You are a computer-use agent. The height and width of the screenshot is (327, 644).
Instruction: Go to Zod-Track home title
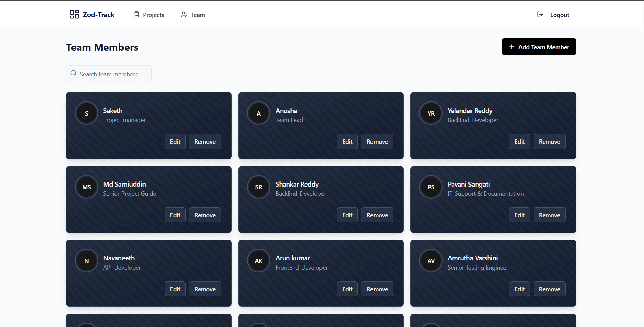[x=99, y=15]
